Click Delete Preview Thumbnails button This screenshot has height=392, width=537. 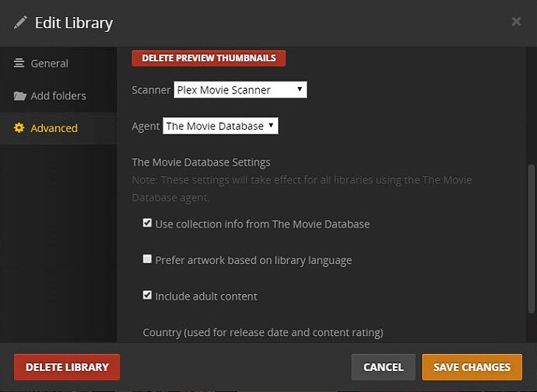[209, 58]
